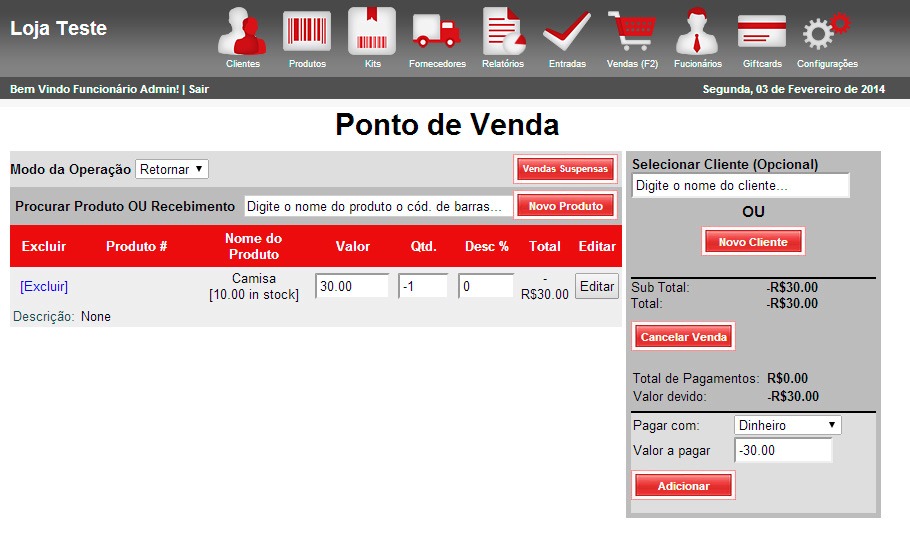Screen dimensions: 910x556
Task: Open Vendas shopping cart icon
Action: point(632,32)
